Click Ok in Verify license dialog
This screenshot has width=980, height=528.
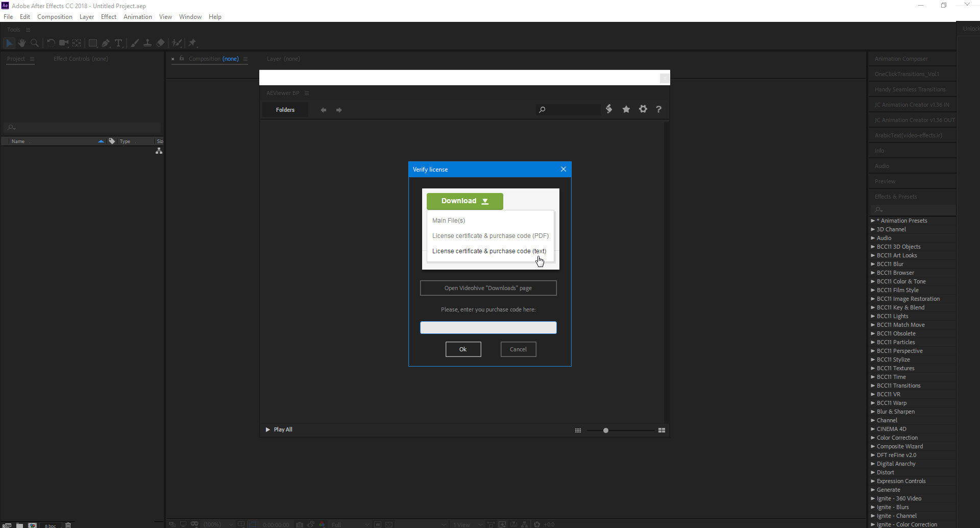tap(463, 349)
